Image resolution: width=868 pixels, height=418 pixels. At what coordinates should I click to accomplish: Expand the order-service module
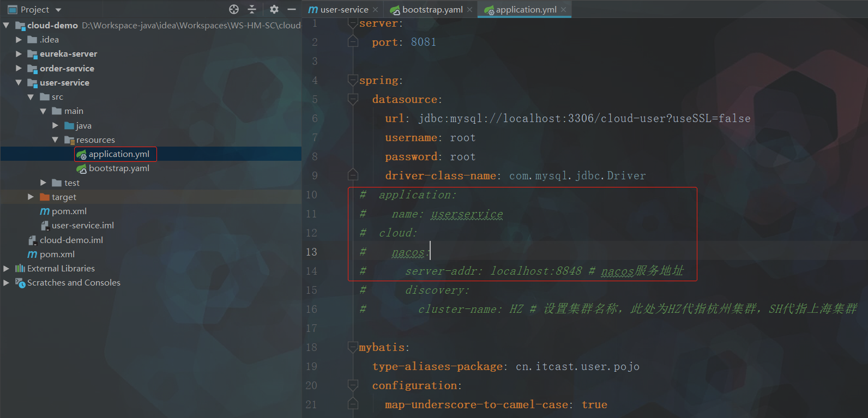(x=19, y=68)
